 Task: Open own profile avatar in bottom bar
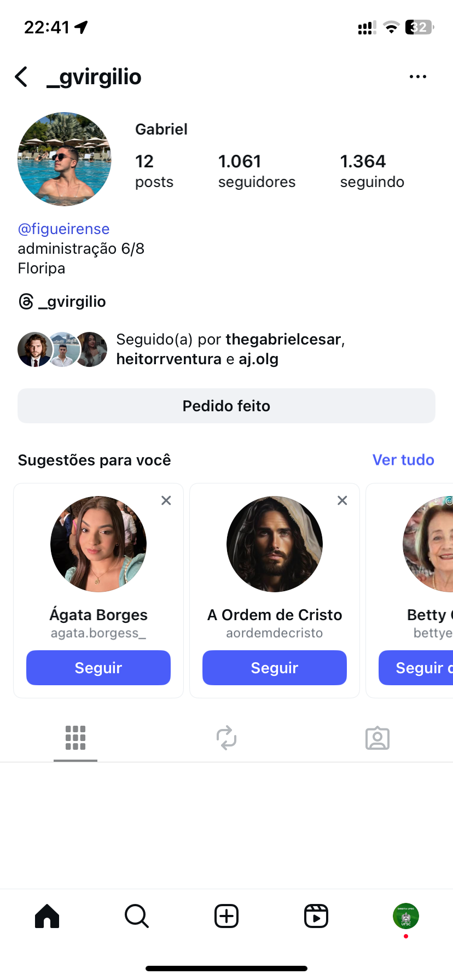point(406,916)
